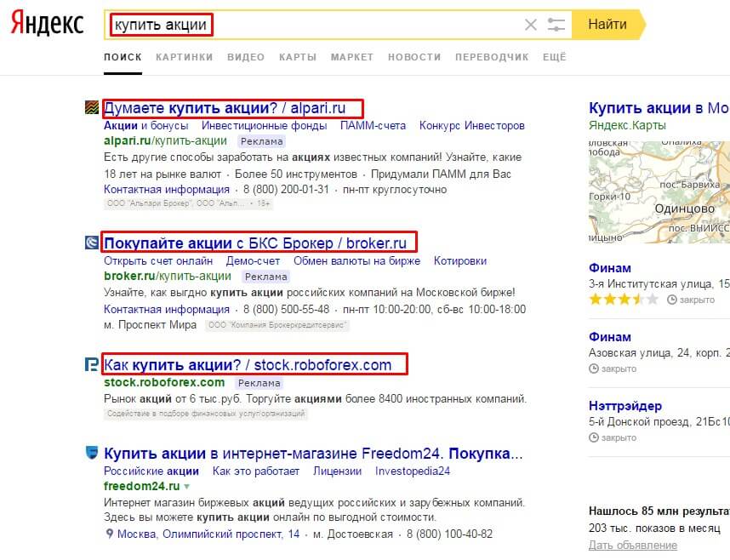Click broker.ru/купить-акции green URL
730x560 pixels.
[x=167, y=277]
